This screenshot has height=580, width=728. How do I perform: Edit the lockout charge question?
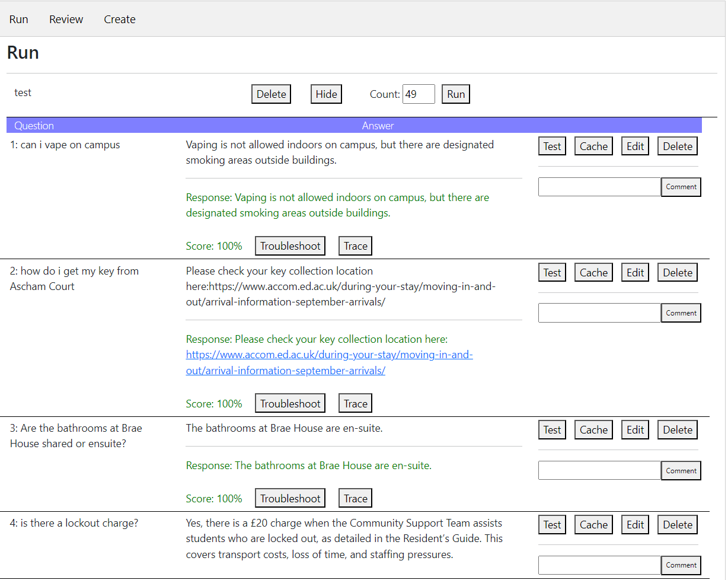pyautogui.click(x=635, y=525)
